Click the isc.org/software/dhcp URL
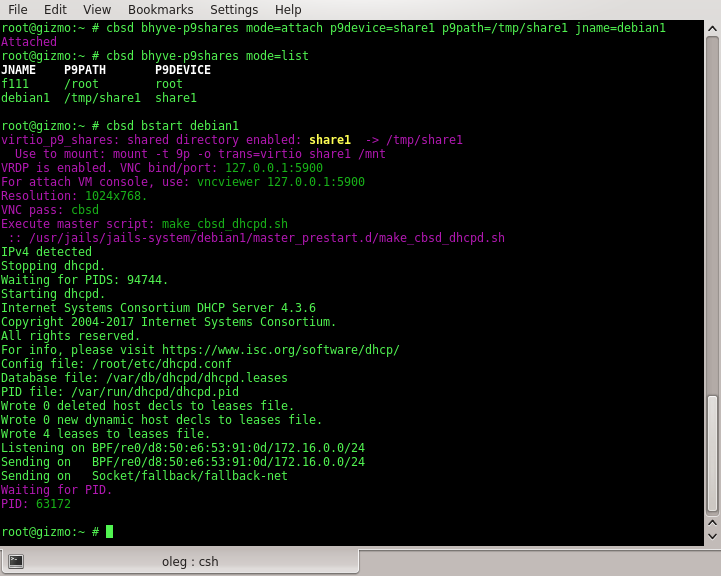 click(x=280, y=350)
